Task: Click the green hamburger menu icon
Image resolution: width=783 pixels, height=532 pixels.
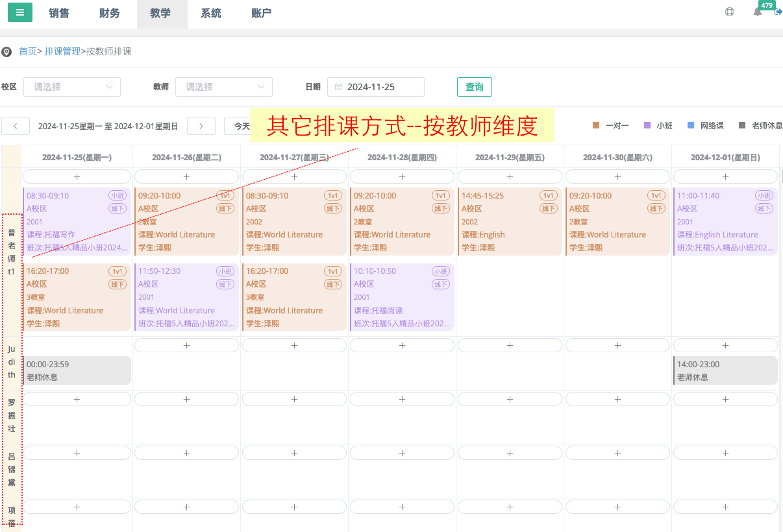Action: coord(20,12)
